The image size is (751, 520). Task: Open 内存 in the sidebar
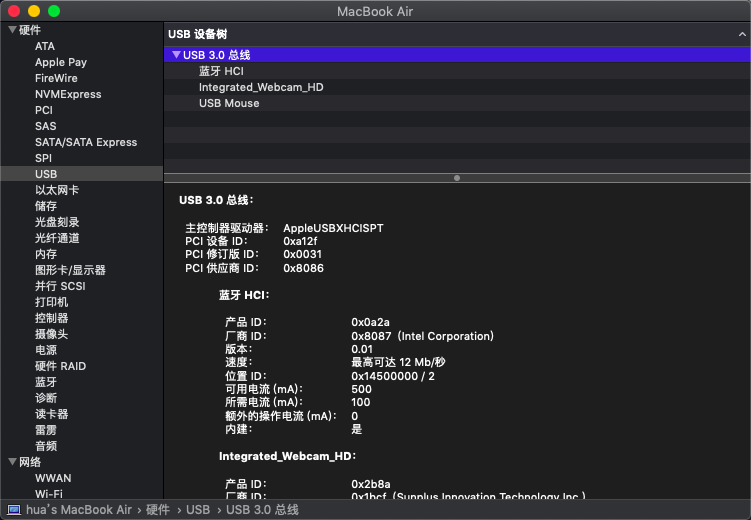[46, 254]
